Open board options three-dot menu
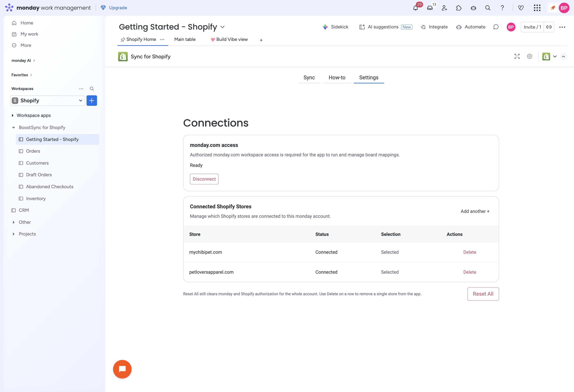Viewport: 574px width, 392px height. pyautogui.click(x=562, y=27)
